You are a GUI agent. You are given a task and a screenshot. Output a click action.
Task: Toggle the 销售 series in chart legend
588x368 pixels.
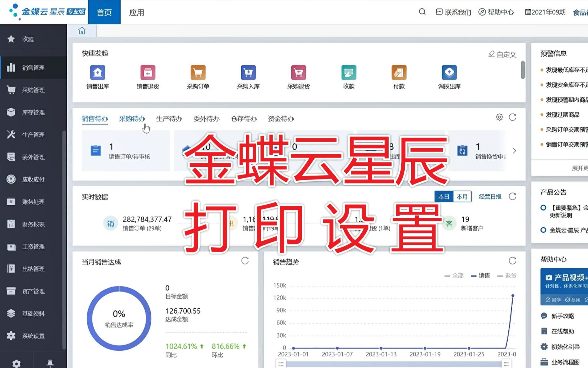coord(480,275)
